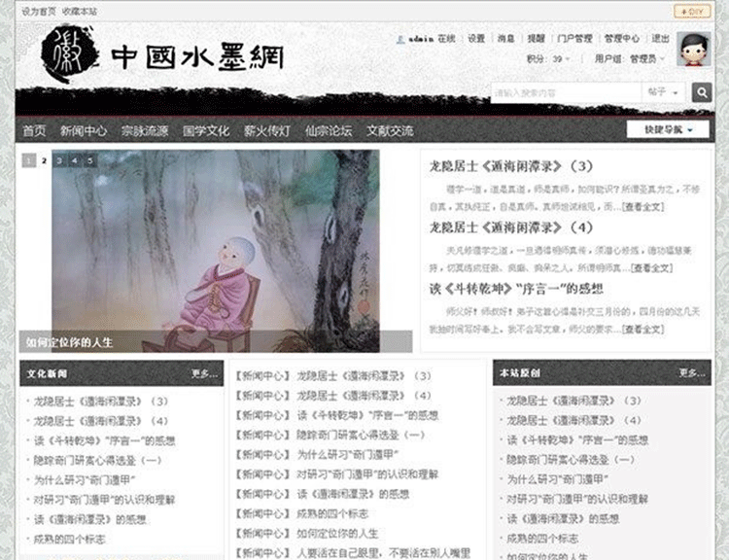Screen dimensions: 729x560
Task: Expand the 快捷导航 dropdown
Action: tap(668, 129)
